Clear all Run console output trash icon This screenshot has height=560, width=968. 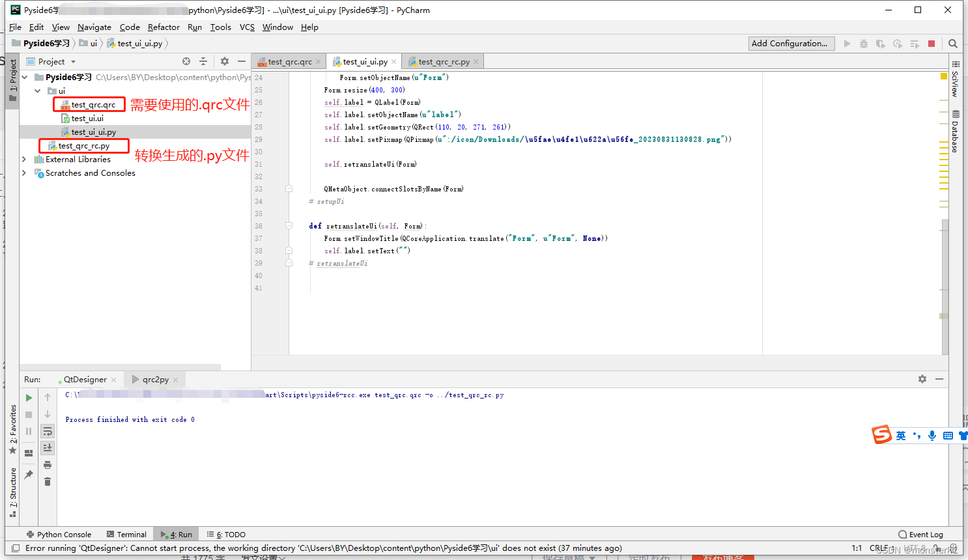coord(48,482)
